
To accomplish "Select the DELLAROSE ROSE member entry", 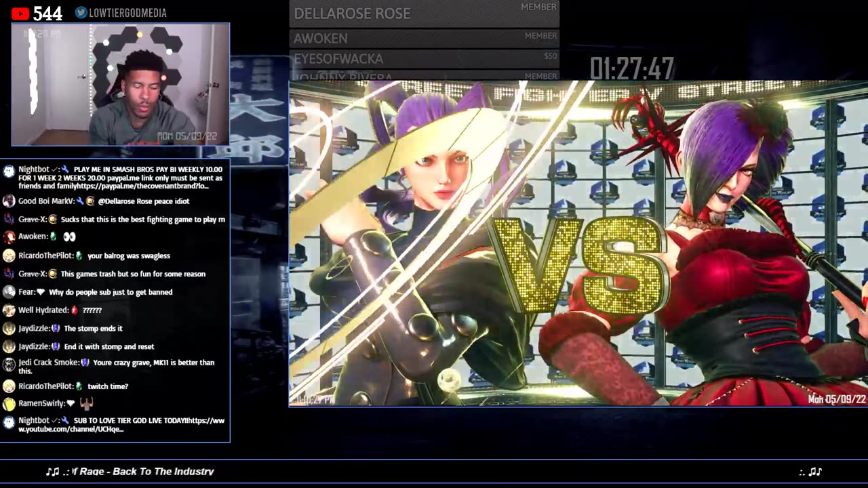I will coord(425,14).
